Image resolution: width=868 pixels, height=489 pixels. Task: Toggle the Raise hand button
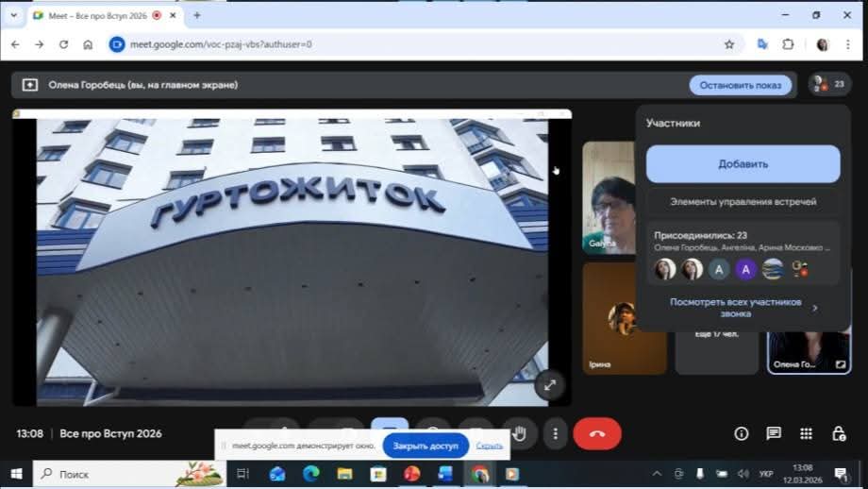[x=519, y=433]
